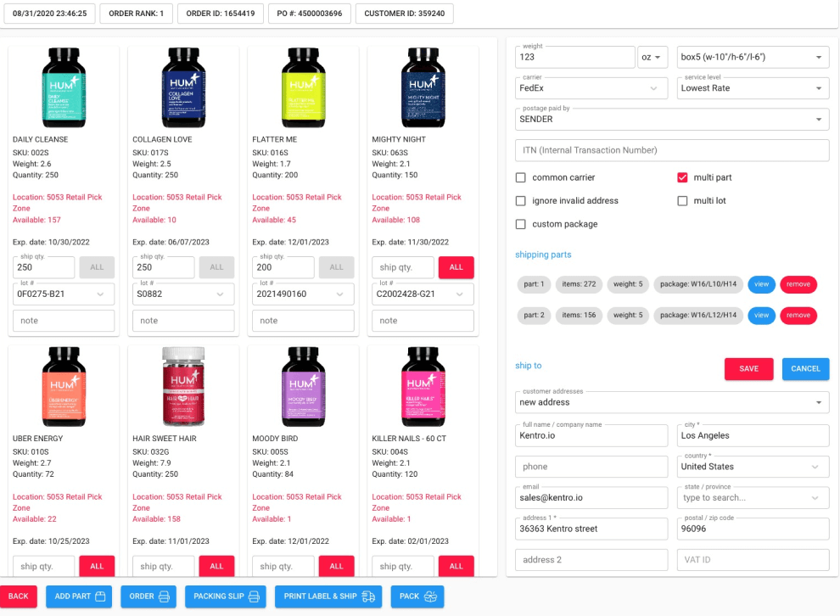Click the box icon on ADD PART button
This screenshot has width=840, height=616.
pyautogui.click(x=100, y=596)
